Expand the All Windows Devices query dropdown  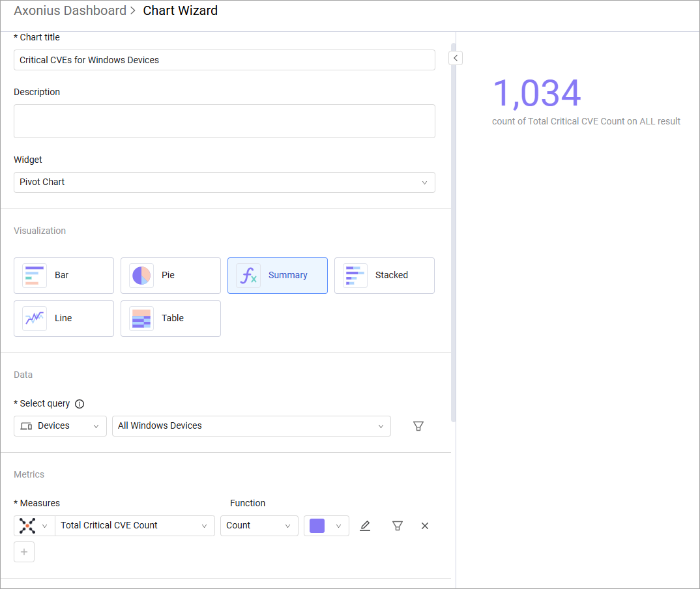tap(252, 426)
